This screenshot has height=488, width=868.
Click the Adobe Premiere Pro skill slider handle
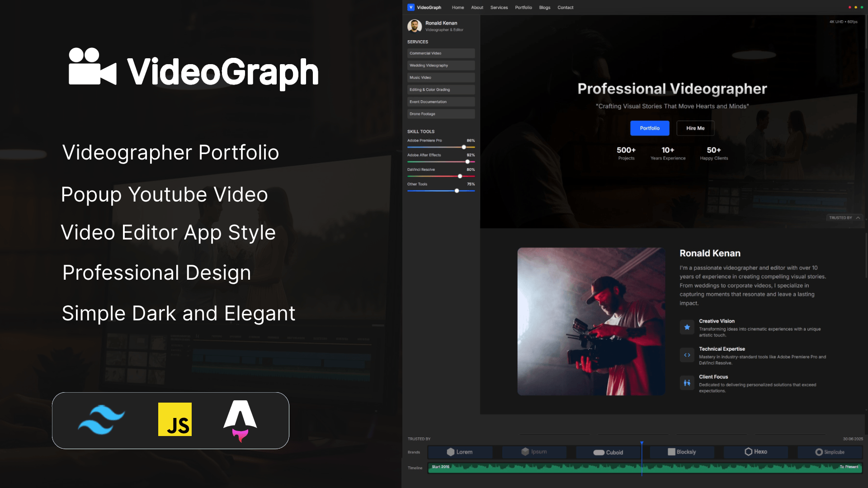464,147
